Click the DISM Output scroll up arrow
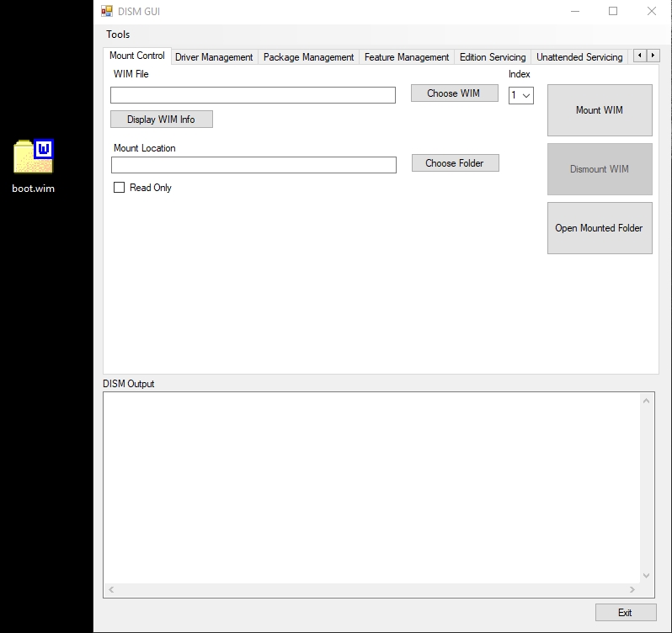The width and height of the screenshot is (672, 633). point(646,401)
